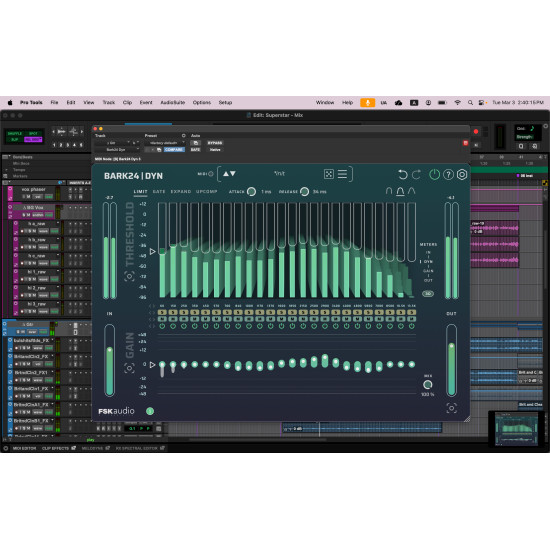Toggle plugin BYPASS in header

pos(215,143)
